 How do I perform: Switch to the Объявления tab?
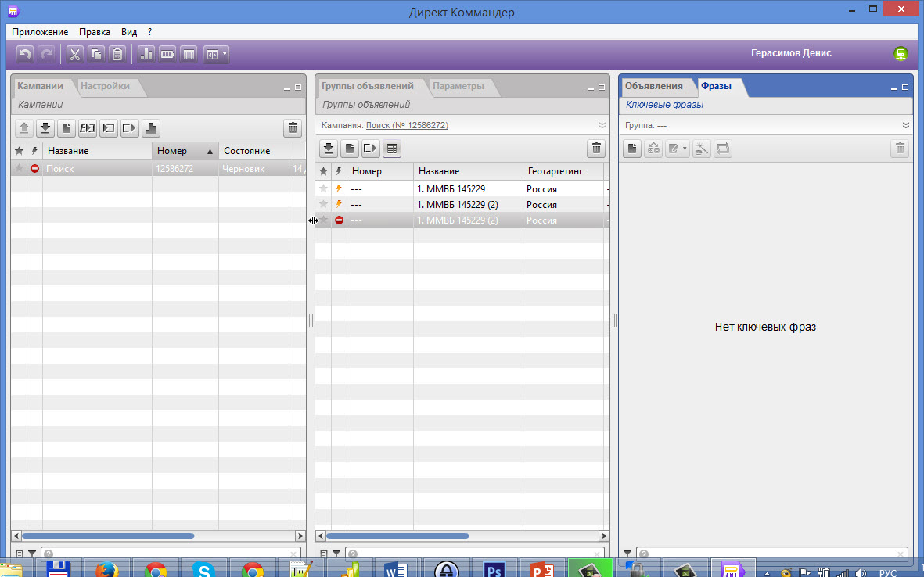coord(653,86)
